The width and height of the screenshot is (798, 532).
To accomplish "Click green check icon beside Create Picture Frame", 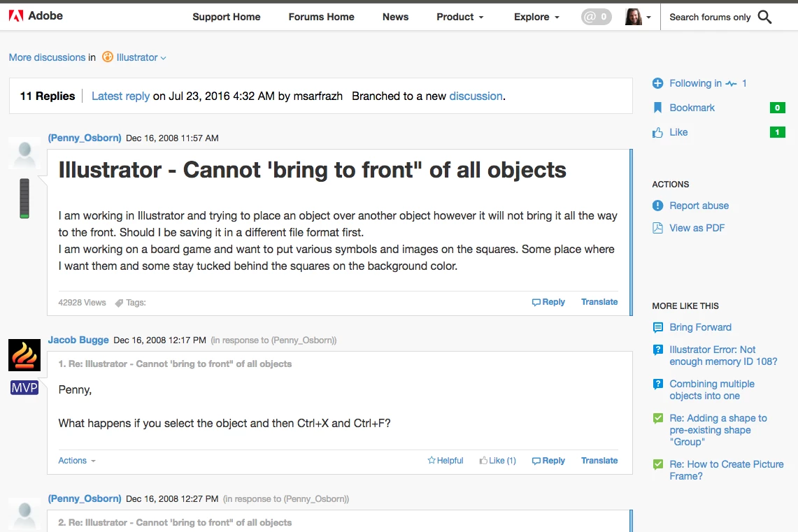I will [x=657, y=464].
